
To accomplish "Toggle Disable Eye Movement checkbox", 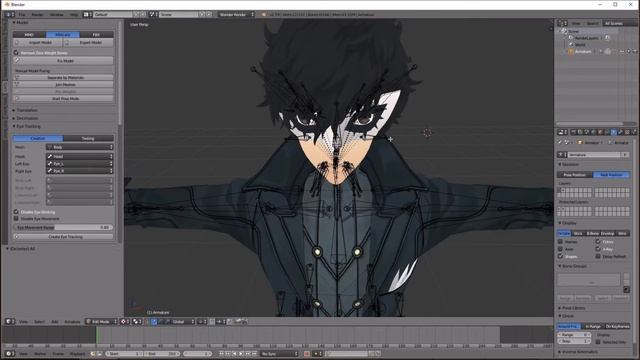I will 16,218.
